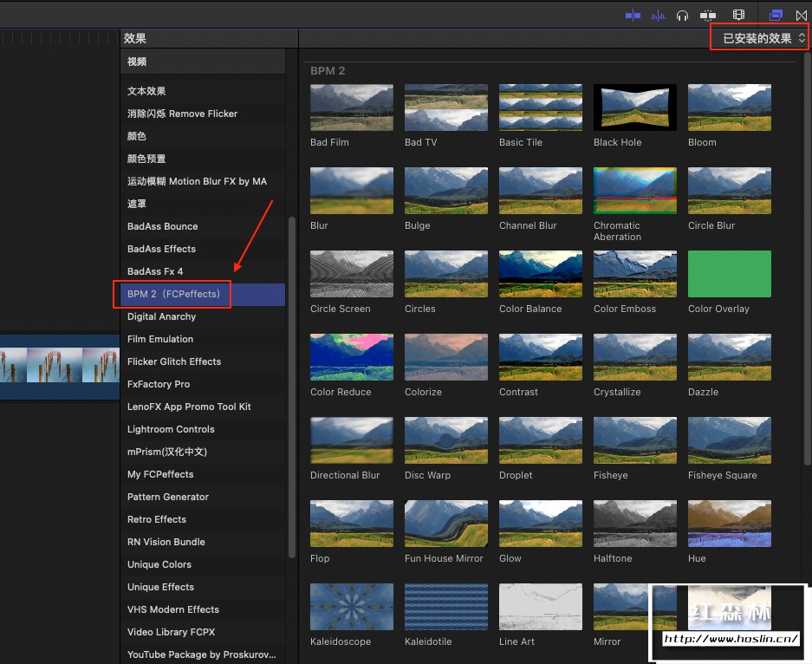Screen dimensions: 812x664
Task: Pick the Chromatic Aberration effect
Action: click(634, 191)
